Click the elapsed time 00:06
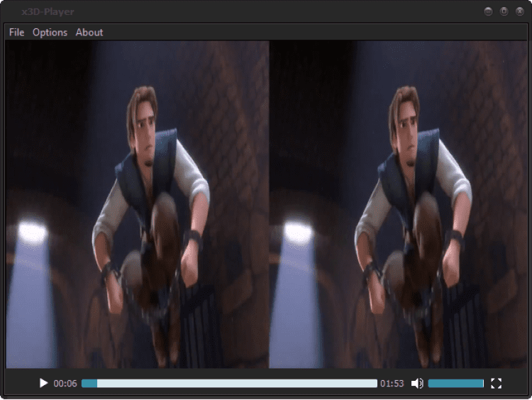Image resolution: width=532 pixels, height=400 pixels. point(65,384)
